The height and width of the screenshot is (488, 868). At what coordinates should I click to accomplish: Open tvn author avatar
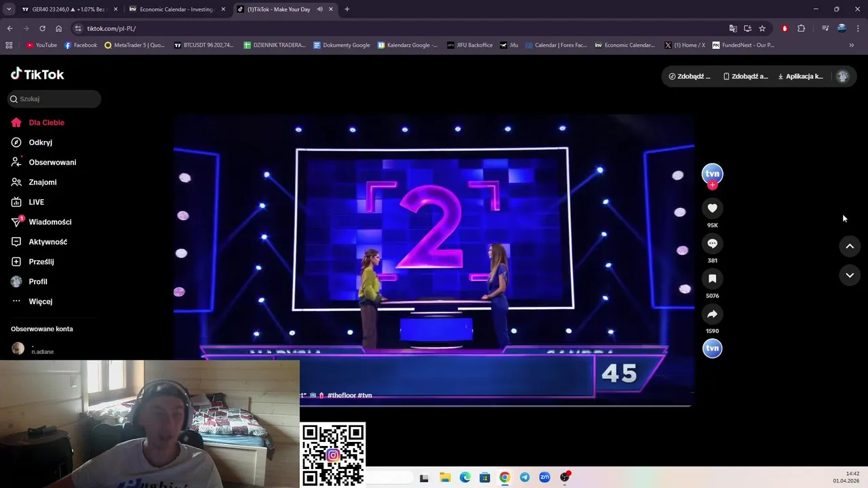coord(712,174)
